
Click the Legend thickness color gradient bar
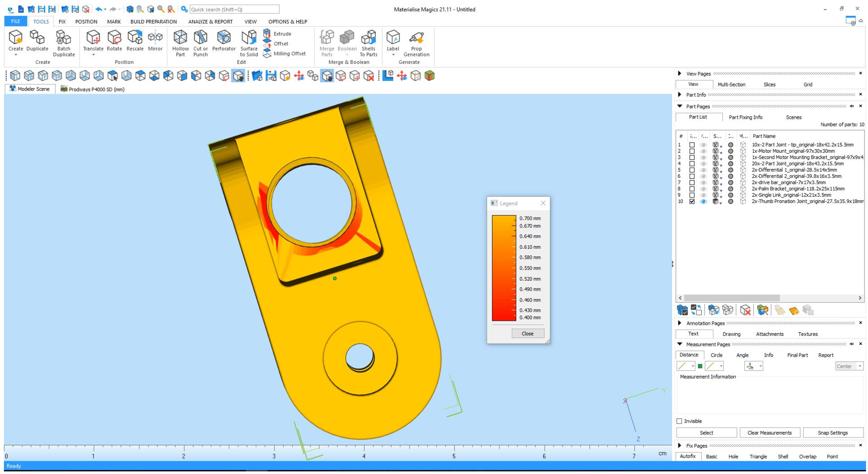point(504,268)
